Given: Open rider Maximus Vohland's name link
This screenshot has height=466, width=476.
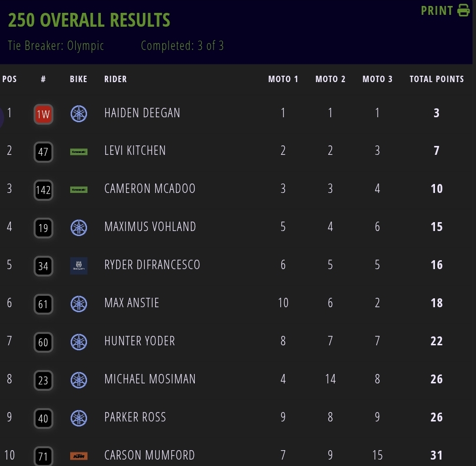Looking at the screenshot, I should [150, 227].
